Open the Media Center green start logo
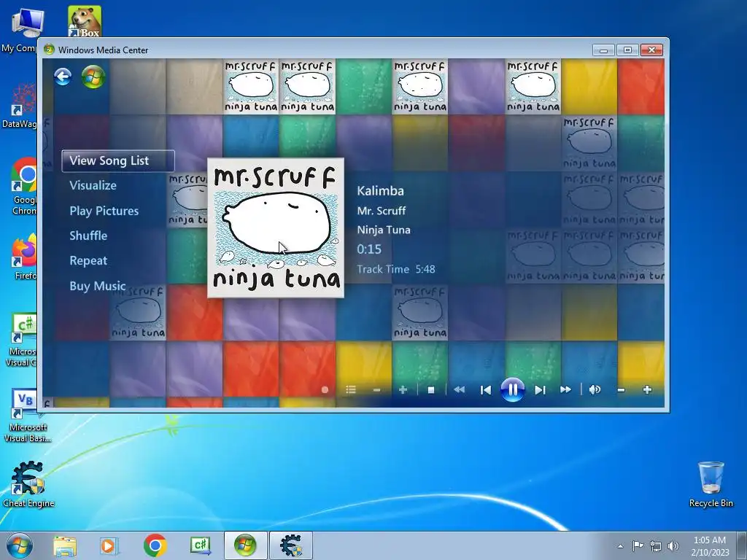Image resolution: width=747 pixels, height=560 pixels. (x=93, y=77)
